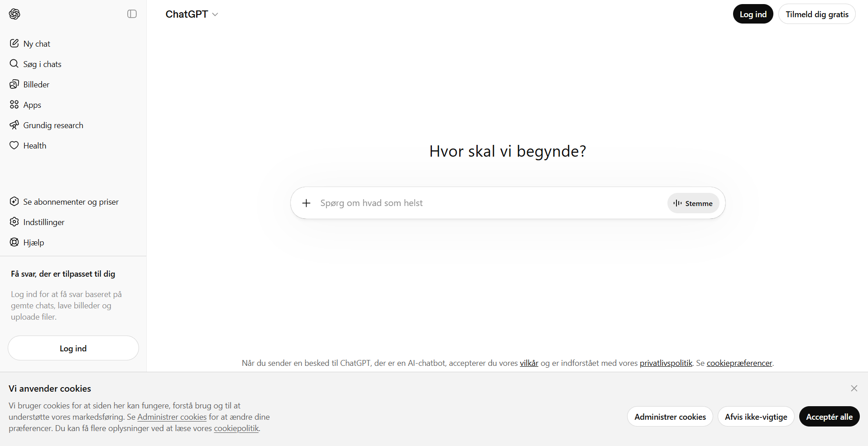Click the Søg i chats magnifier icon
This screenshot has width=868, height=446.
tap(14, 64)
